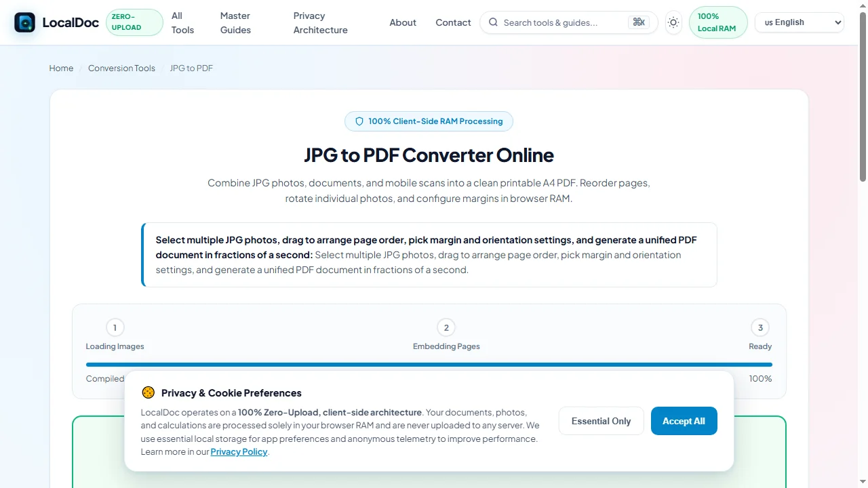Click the Home breadcrumb link

pyautogui.click(x=61, y=68)
